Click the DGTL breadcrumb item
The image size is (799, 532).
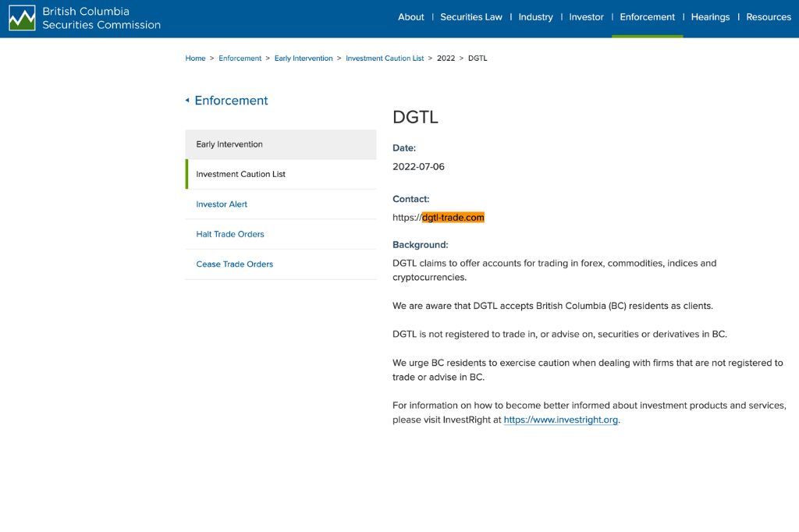tap(478, 58)
